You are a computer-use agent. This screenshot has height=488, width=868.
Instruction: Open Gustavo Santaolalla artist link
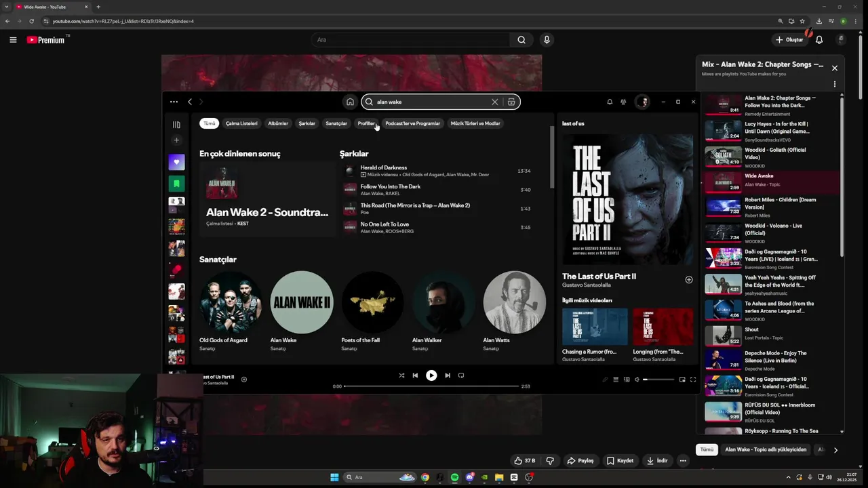coord(587,285)
